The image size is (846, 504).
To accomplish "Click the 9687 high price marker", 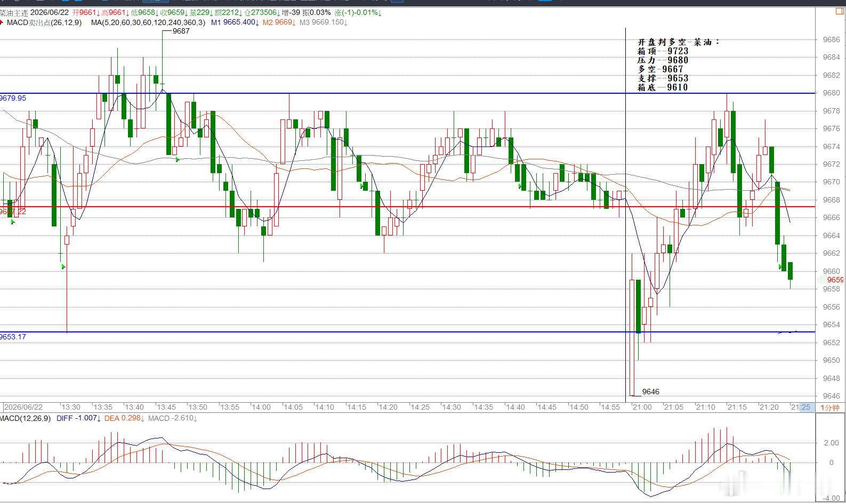I will coord(181,31).
